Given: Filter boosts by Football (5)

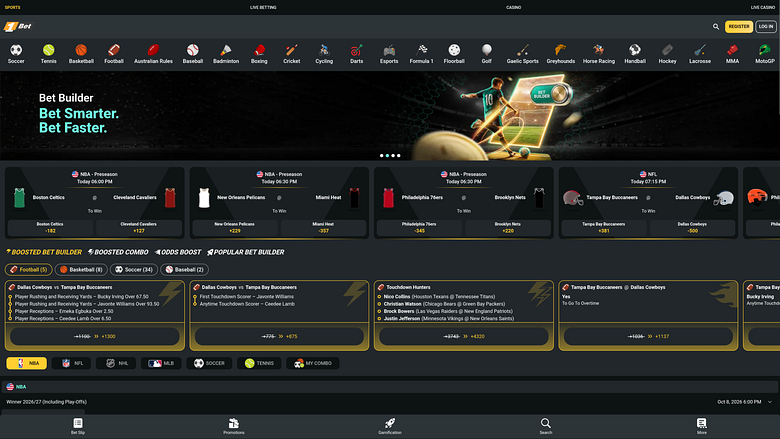Looking at the screenshot, I should click(x=28, y=269).
